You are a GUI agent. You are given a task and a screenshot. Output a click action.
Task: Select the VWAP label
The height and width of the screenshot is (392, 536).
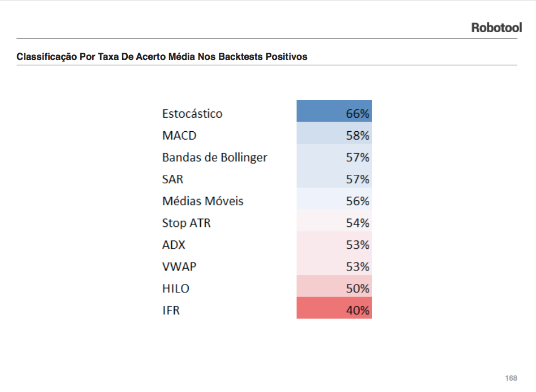[179, 266]
